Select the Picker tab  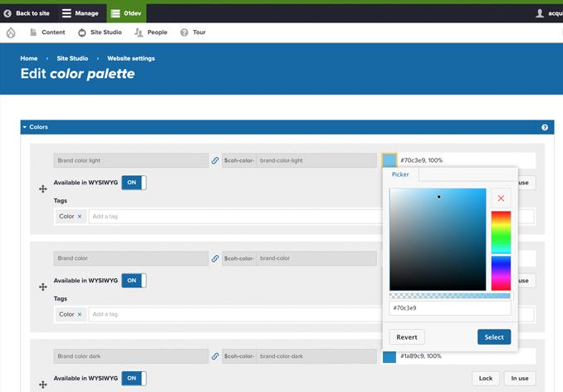[x=400, y=174]
